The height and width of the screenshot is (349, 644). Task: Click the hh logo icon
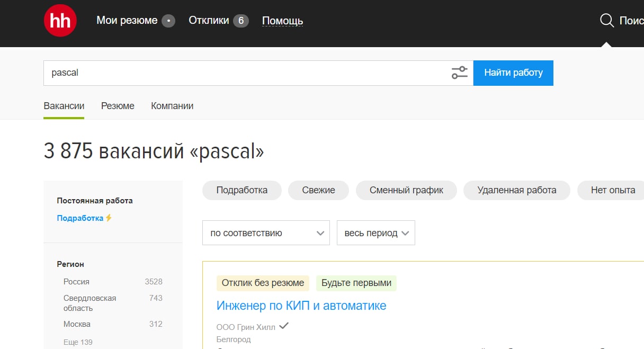click(60, 21)
